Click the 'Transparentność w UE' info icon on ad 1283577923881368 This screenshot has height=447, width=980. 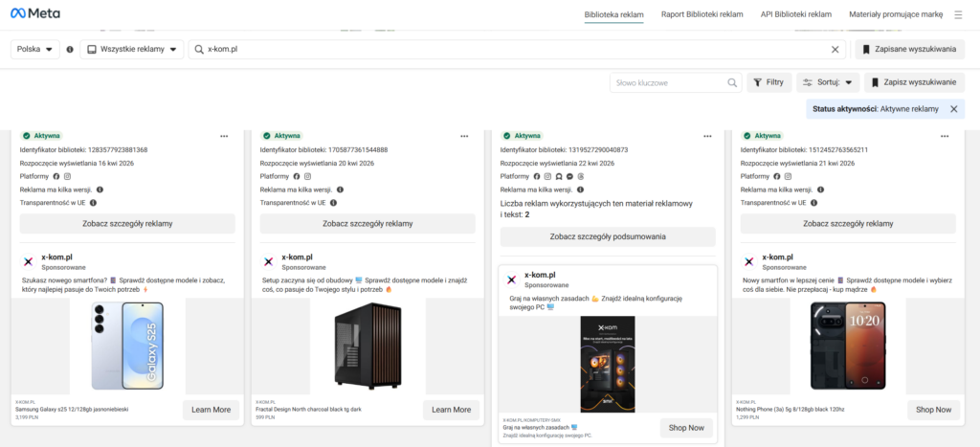[x=93, y=203]
